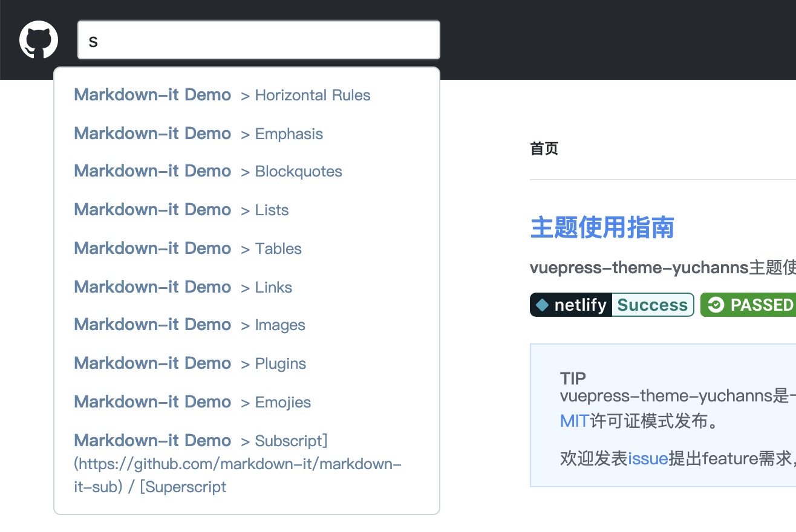Focus the search box containing "s"
Image resolution: width=796 pixels, height=532 pixels.
coord(259,40)
